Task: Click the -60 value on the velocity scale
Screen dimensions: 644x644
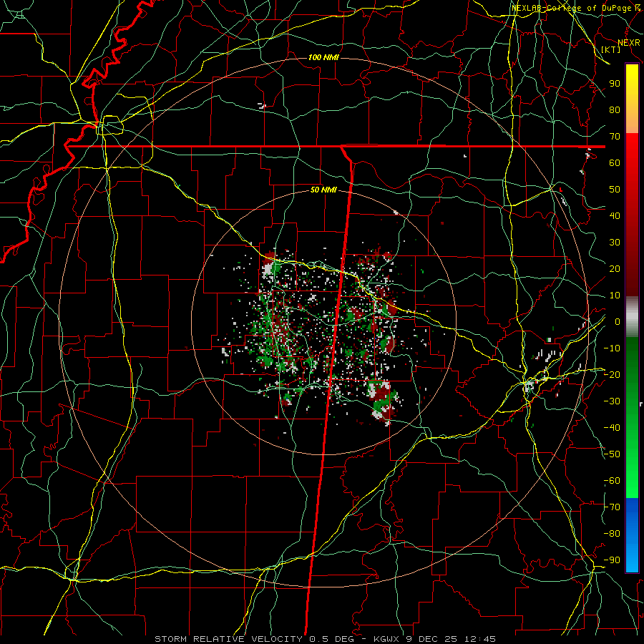Action: pyautogui.click(x=612, y=481)
